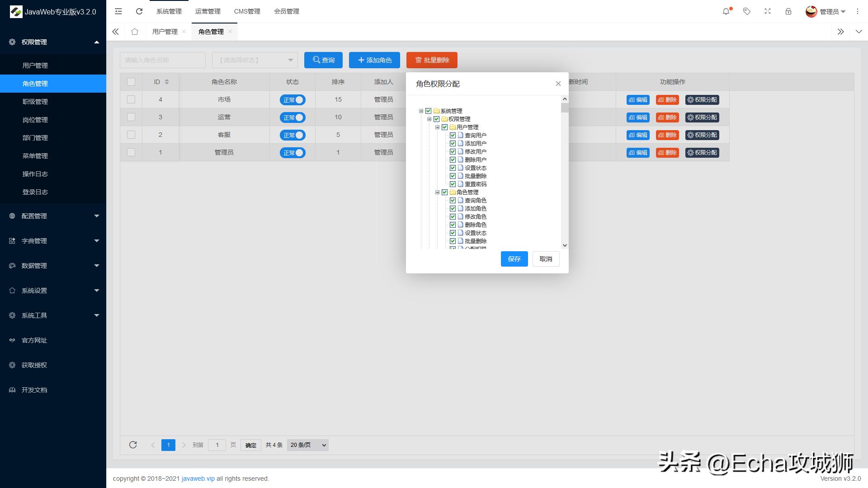Open the 运营管理 top menu

[208, 12]
